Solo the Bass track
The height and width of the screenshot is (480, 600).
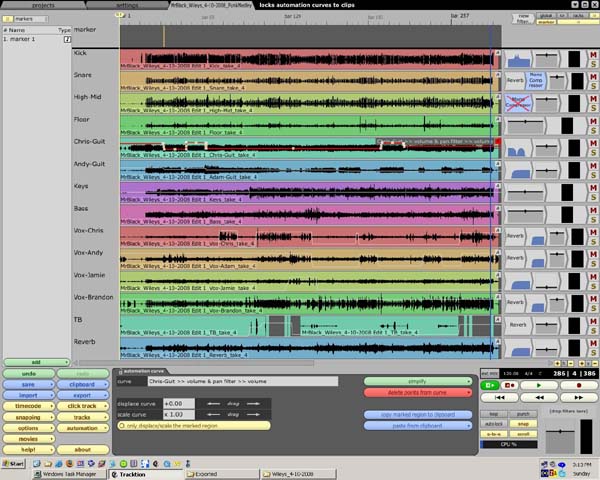coord(593,219)
